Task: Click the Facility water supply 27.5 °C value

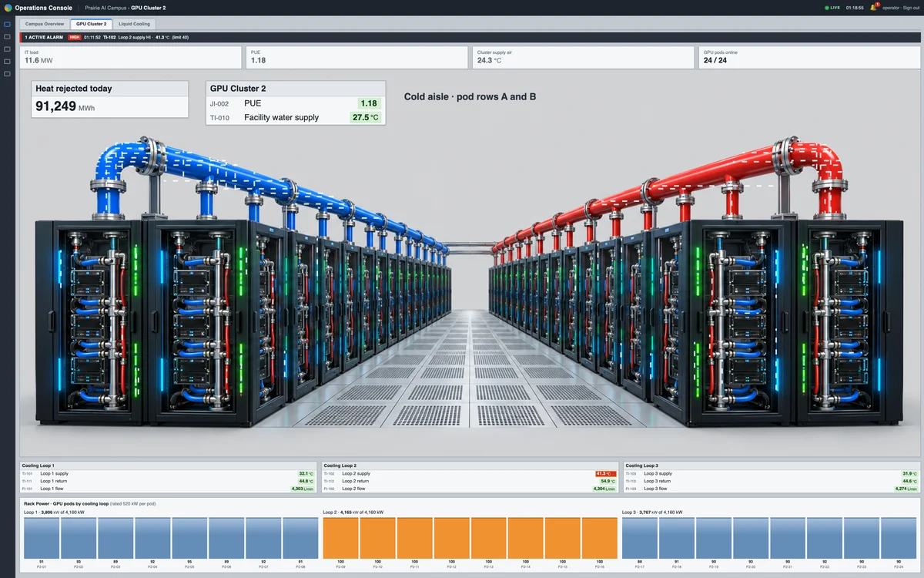Action: (x=365, y=118)
